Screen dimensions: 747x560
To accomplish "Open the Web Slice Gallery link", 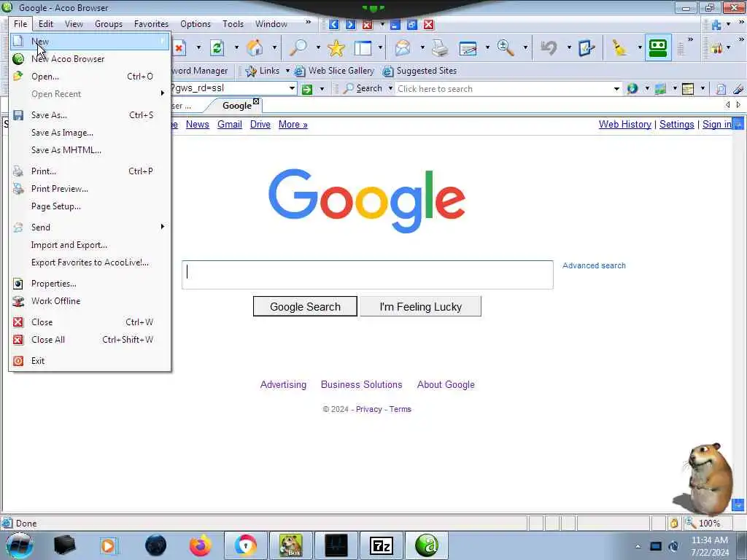I will click(x=335, y=71).
